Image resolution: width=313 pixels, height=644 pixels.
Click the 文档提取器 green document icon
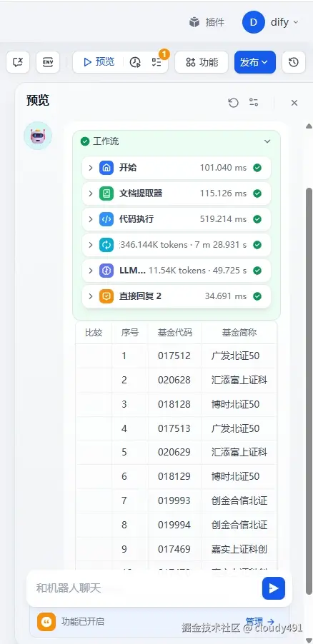click(x=106, y=193)
